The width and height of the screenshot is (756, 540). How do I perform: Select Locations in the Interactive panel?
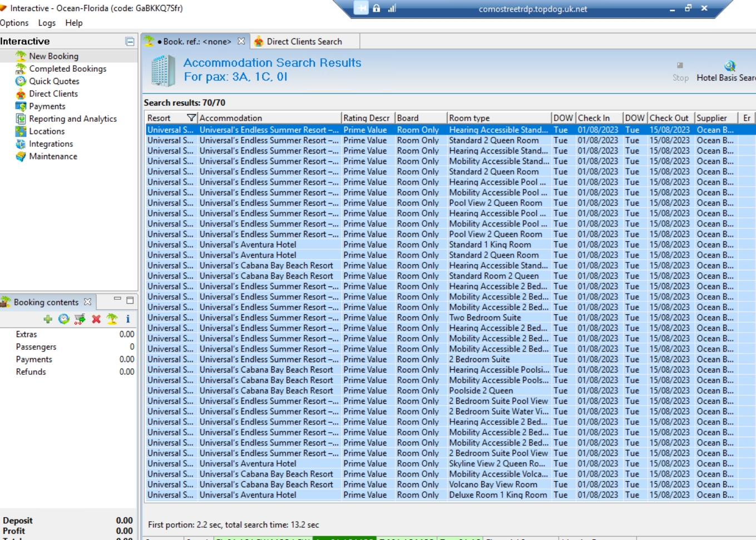click(47, 131)
